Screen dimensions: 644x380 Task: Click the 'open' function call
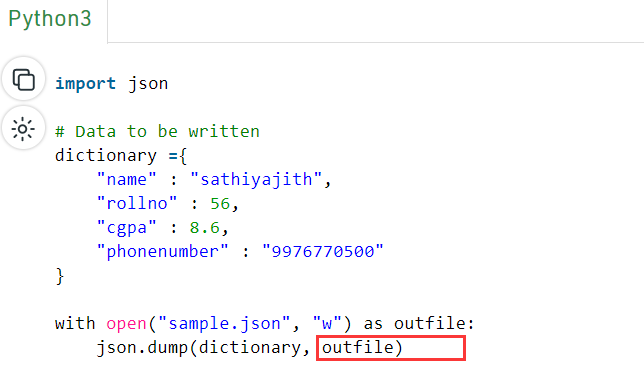tap(126, 324)
